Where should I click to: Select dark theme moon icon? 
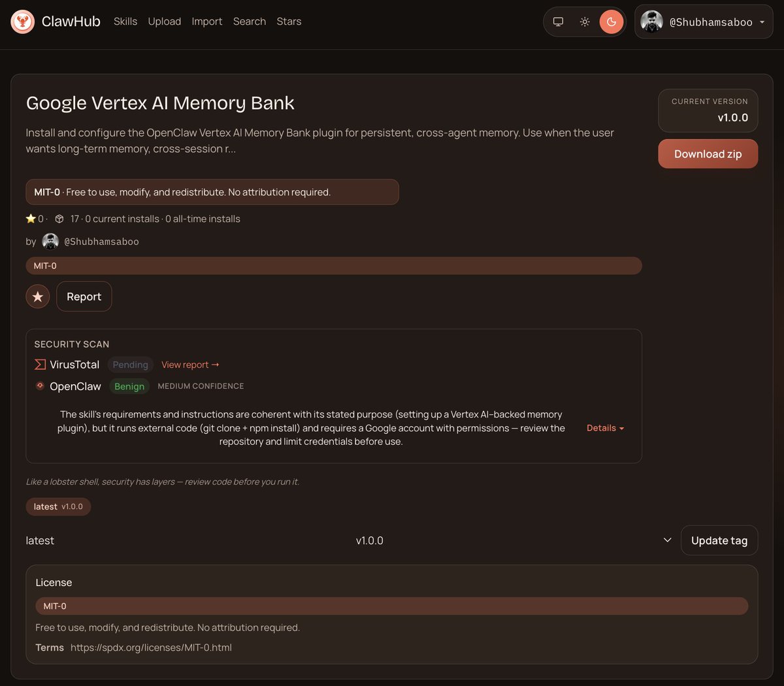[x=612, y=22]
